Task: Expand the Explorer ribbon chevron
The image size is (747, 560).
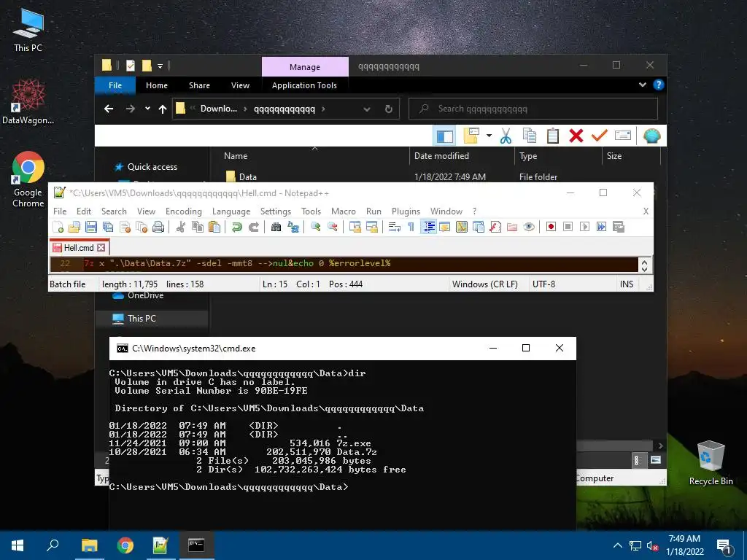Action: coord(642,85)
